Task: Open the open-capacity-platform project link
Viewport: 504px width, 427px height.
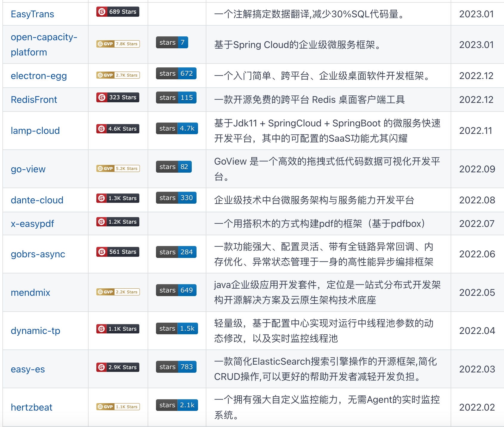Action: click(44, 44)
